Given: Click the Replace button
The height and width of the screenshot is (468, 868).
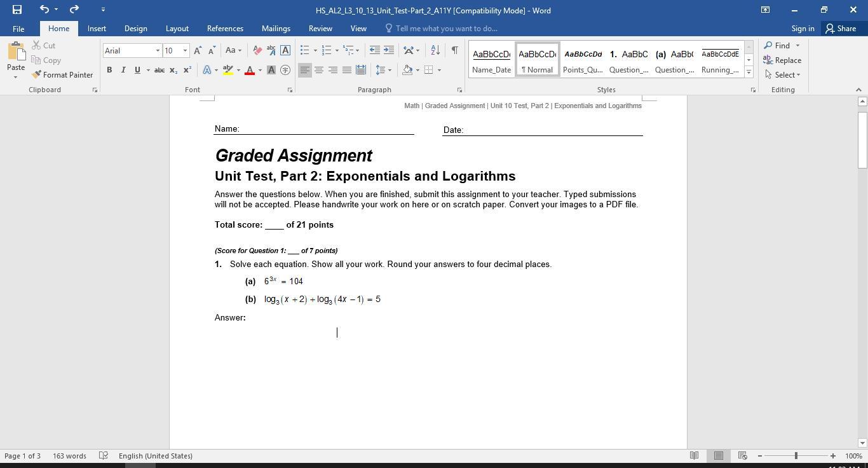Looking at the screenshot, I should tap(782, 60).
